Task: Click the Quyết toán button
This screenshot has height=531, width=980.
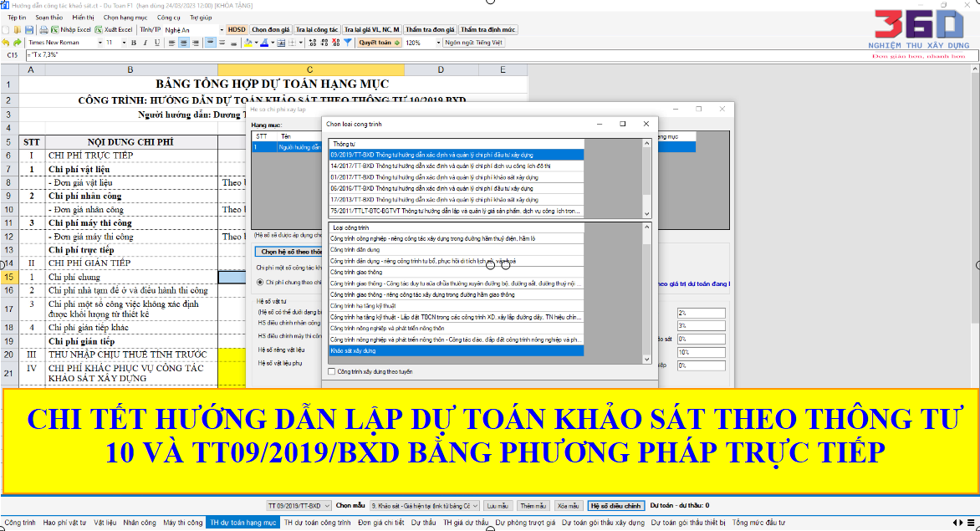Action: [380, 43]
